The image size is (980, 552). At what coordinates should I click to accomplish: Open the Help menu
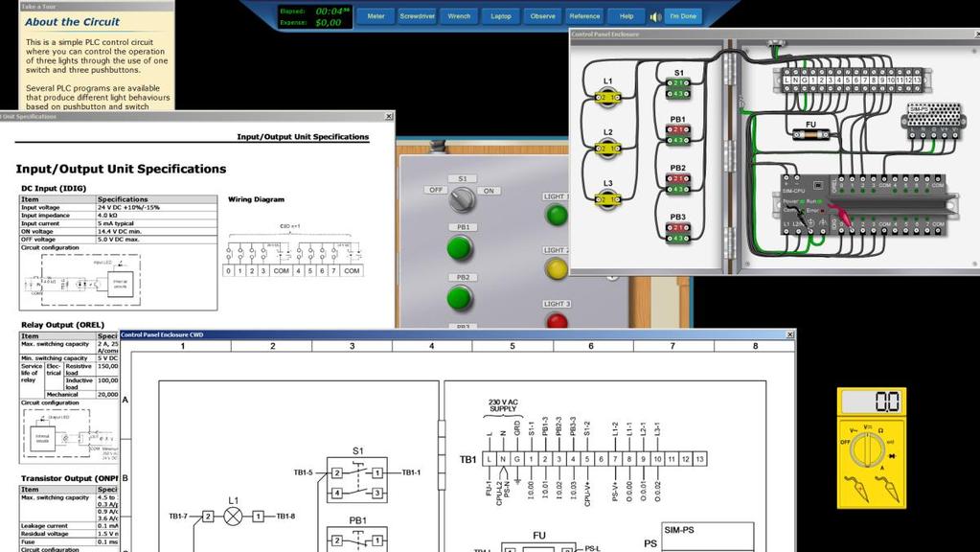point(627,16)
